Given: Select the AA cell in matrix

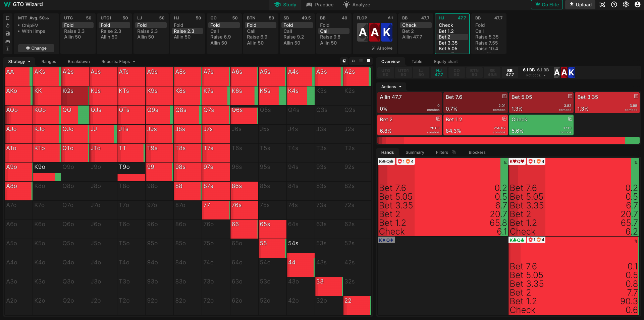Looking at the screenshot, I should [x=18, y=77].
